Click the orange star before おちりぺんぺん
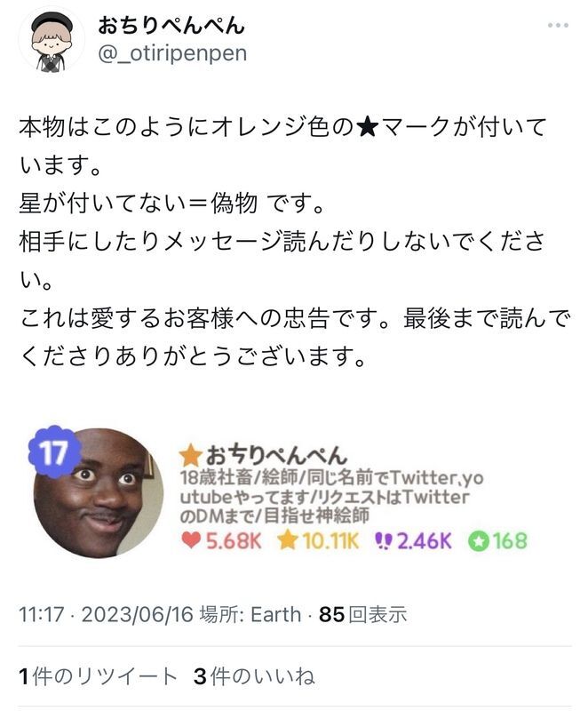Viewport: 588px width, 711px height. click(x=190, y=456)
